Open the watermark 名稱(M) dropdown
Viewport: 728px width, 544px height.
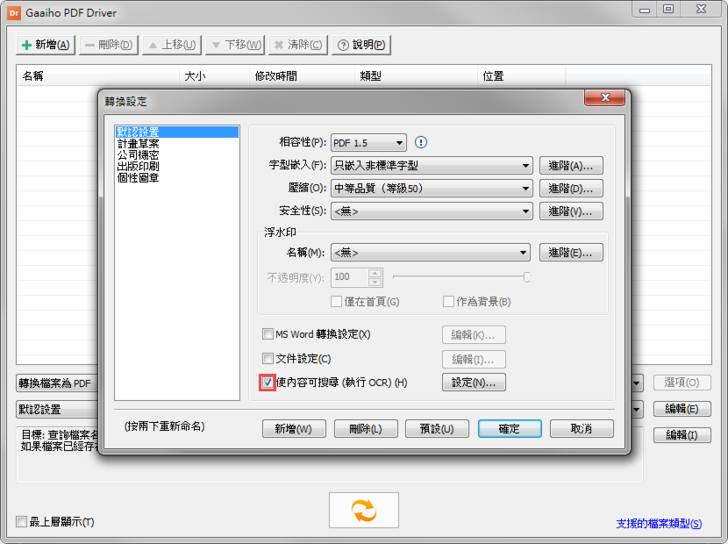(x=430, y=253)
